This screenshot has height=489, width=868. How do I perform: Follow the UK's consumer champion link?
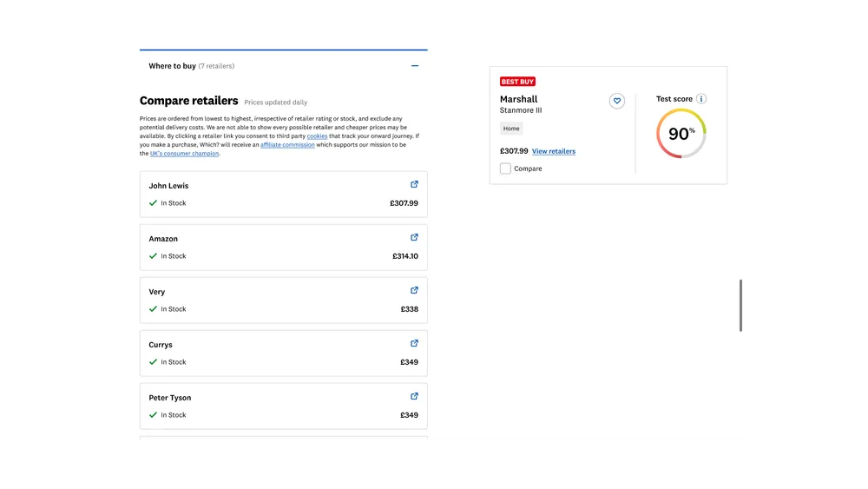(184, 154)
